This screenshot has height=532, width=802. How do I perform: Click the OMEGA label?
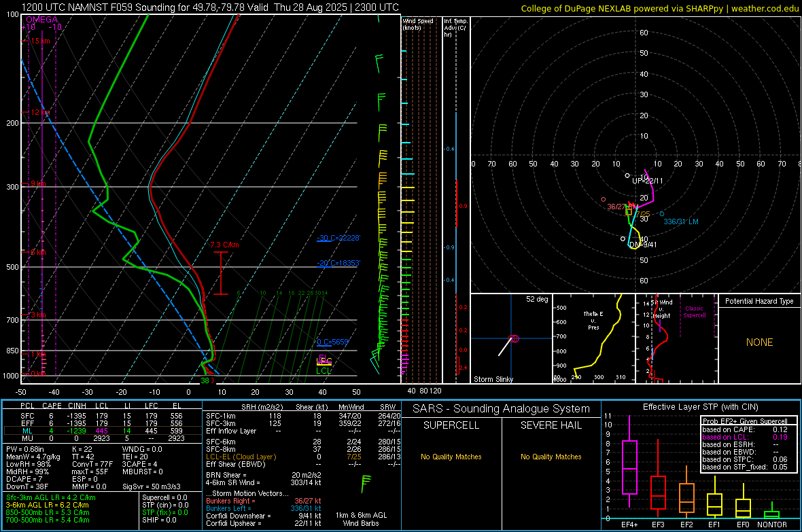click(42, 20)
